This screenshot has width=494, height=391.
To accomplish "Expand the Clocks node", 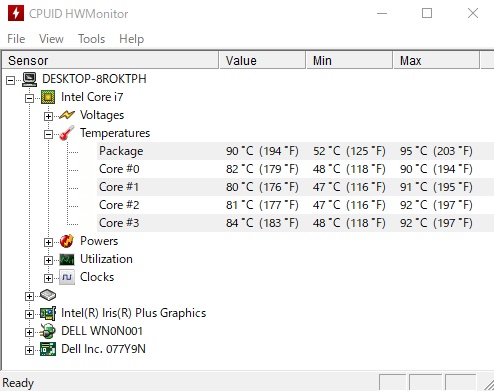I will coord(48,278).
